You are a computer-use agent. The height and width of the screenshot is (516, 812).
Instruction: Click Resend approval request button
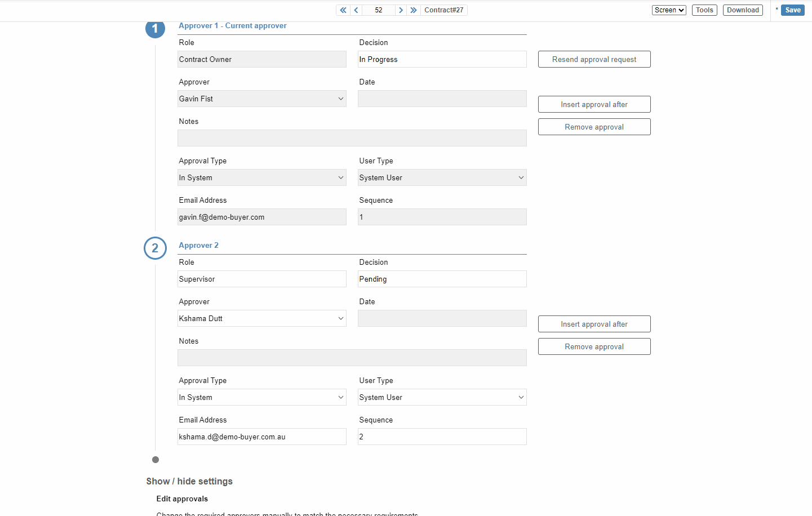[594, 59]
